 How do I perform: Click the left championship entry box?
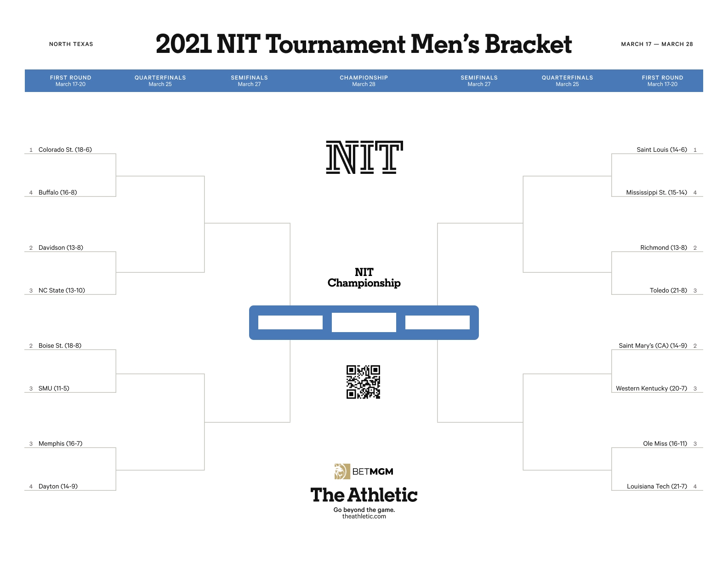(290, 322)
